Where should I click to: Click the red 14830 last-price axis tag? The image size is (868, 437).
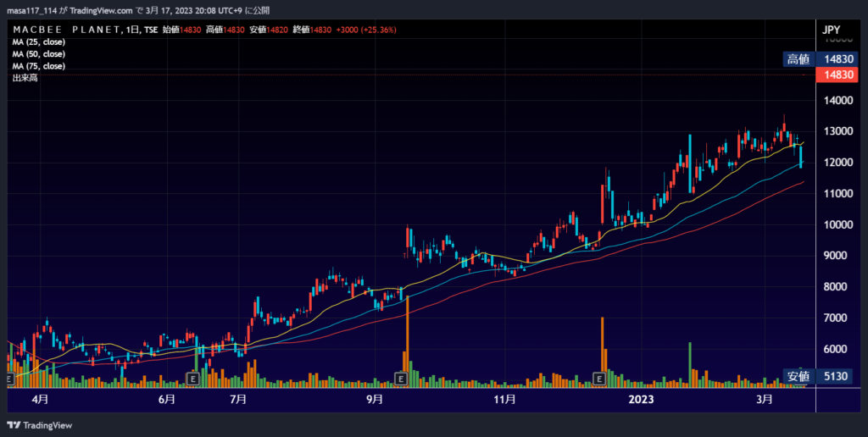[837, 75]
